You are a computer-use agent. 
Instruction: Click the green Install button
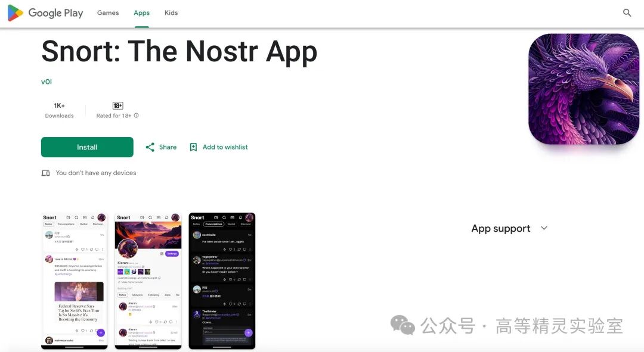point(87,147)
